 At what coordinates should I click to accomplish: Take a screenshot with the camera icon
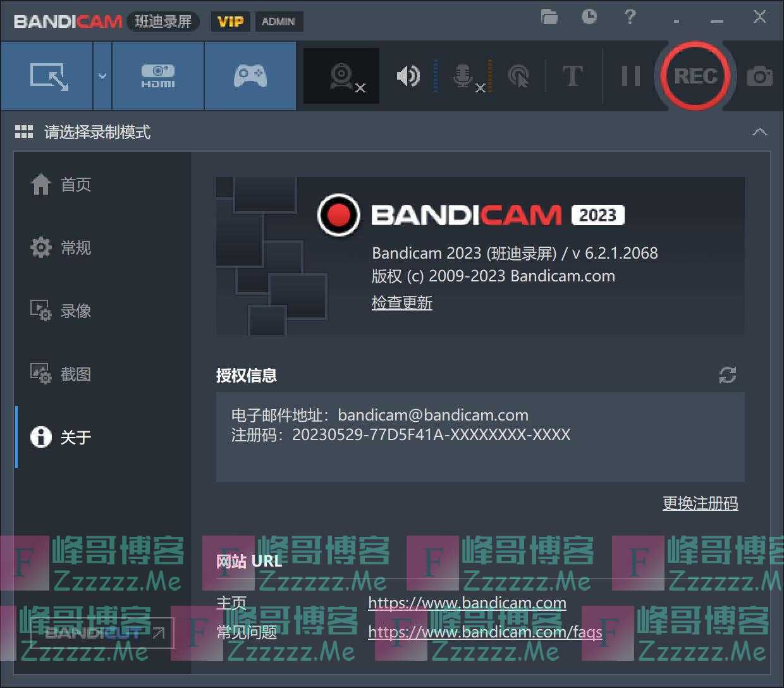(759, 77)
